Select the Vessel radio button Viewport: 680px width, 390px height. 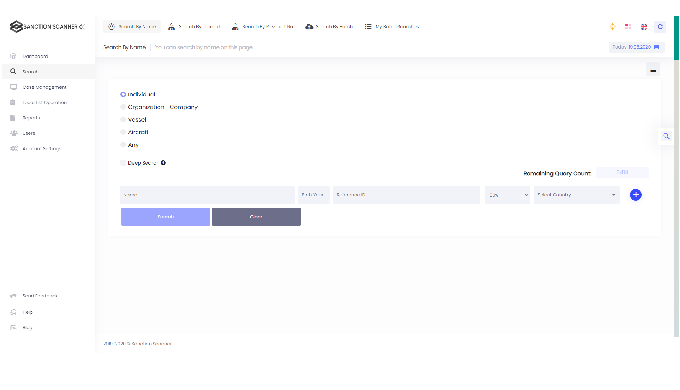[123, 119]
